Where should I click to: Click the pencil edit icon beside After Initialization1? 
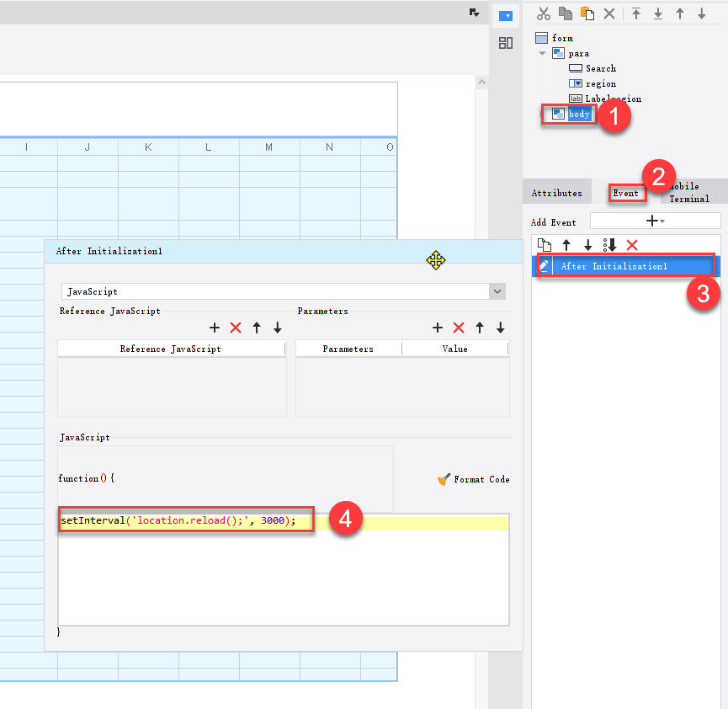click(x=545, y=264)
